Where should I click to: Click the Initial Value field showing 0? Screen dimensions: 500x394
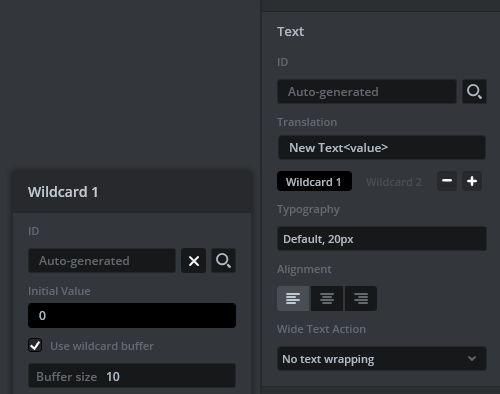click(x=132, y=315)
